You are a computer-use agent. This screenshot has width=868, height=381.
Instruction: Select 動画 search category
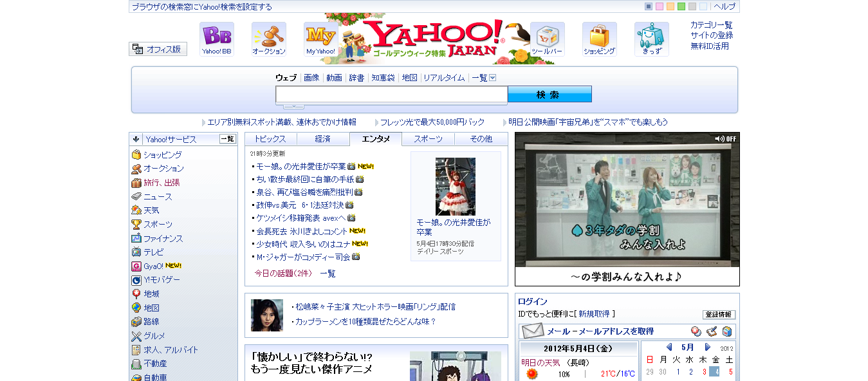click(x=334, y=78)
